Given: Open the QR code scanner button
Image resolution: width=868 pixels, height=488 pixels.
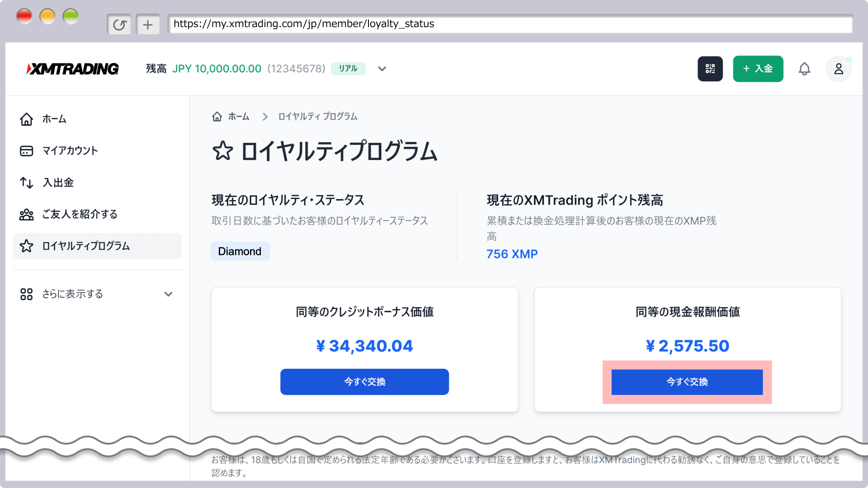Looking at the screenshot, I should click(x=710, y=69).
